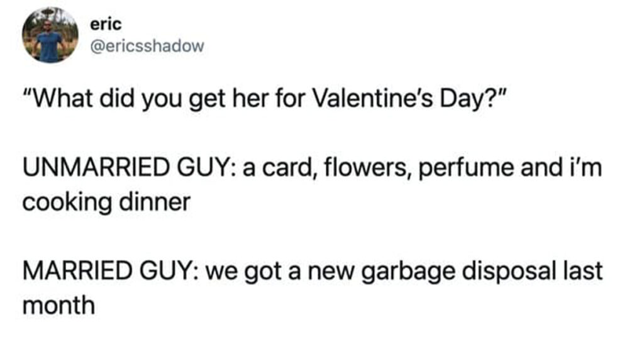Viewport: 644px width, 337px height.
Task: Select the word "perfume"
Action: coord(428,170)
